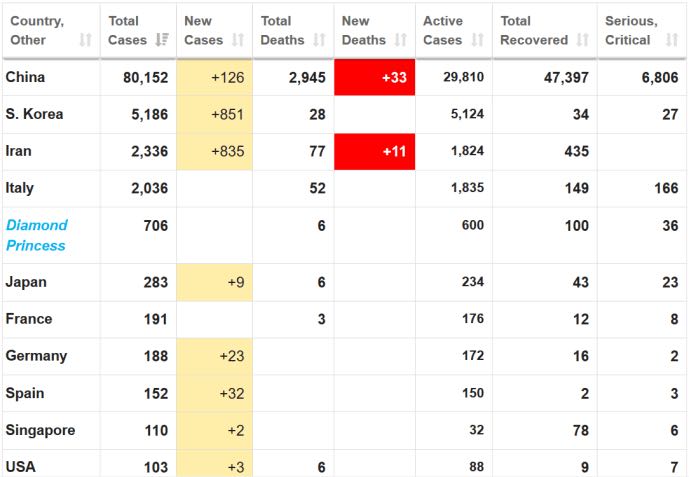Click the Active Cases header label
Viewport: 689px width, 477px height.
[x=443, y=30]
